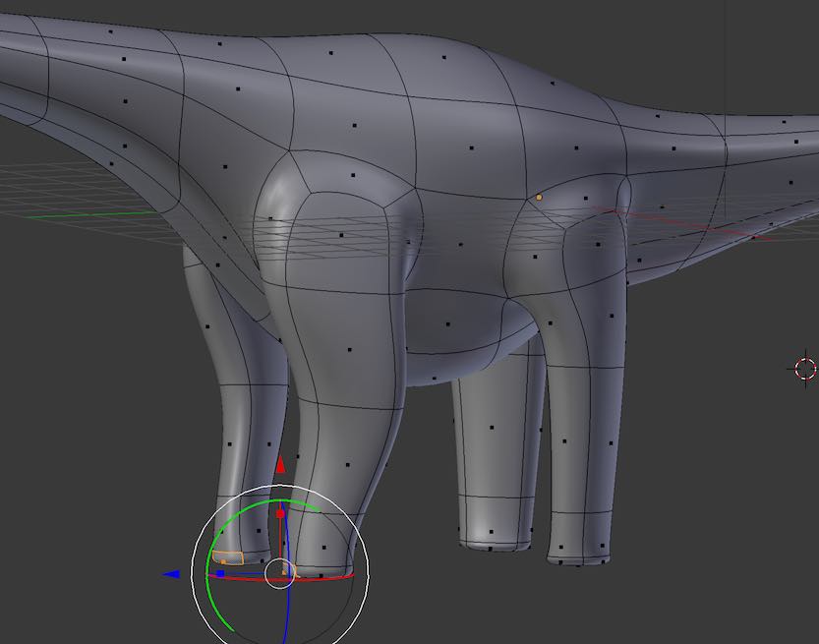Screen dimensions: 819x644
Task: Click the small white center circle of the manipulator
Action: click(x=280, y=573)
